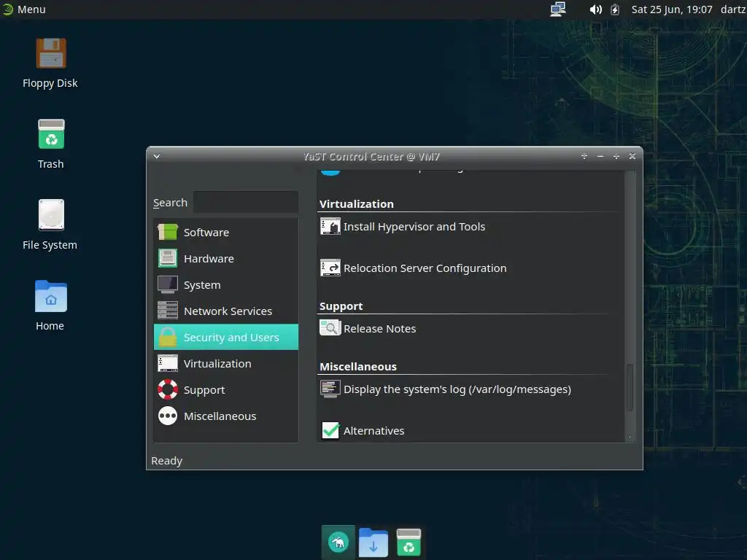The height and width of the screenshot is (560, 747).
Task: Click the YaST Control Center title bar
Action: point(371,156)
